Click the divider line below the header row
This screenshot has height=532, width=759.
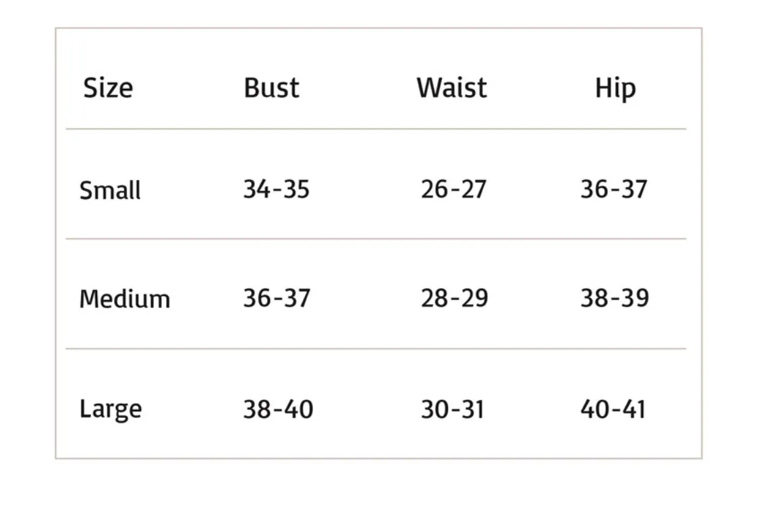[x=376, y=129]
